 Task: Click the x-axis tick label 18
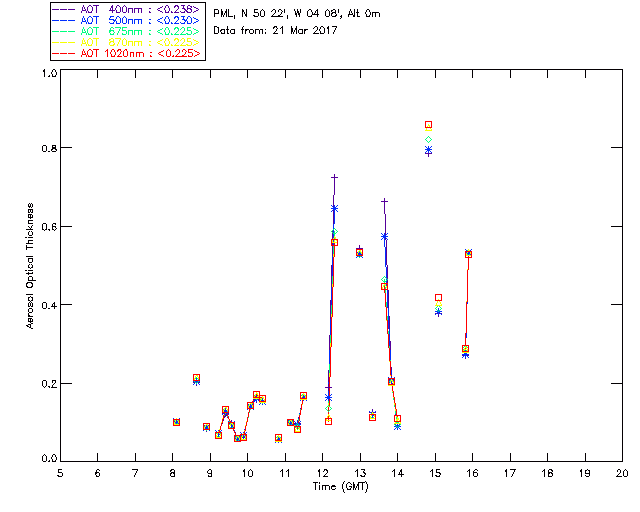click(548, 473)
